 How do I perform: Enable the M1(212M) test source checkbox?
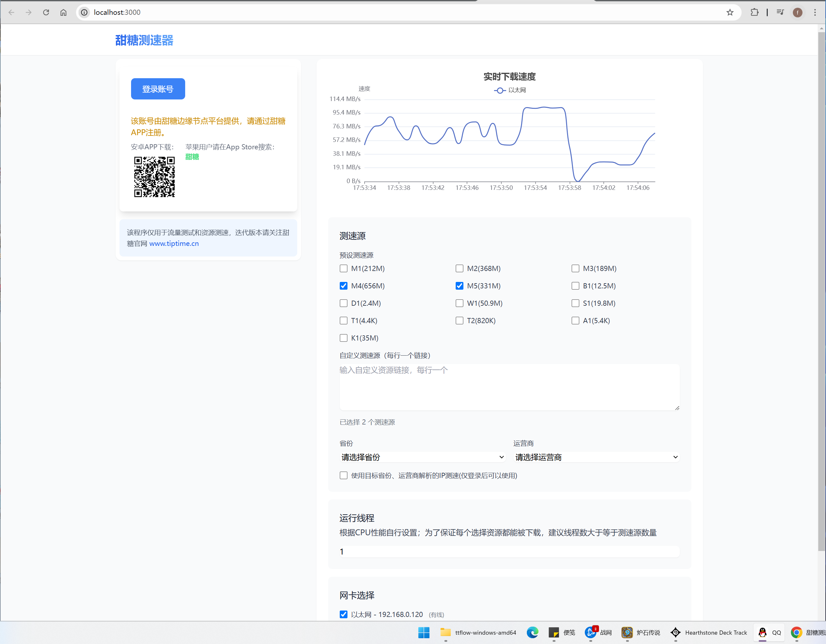coord(343,268)
